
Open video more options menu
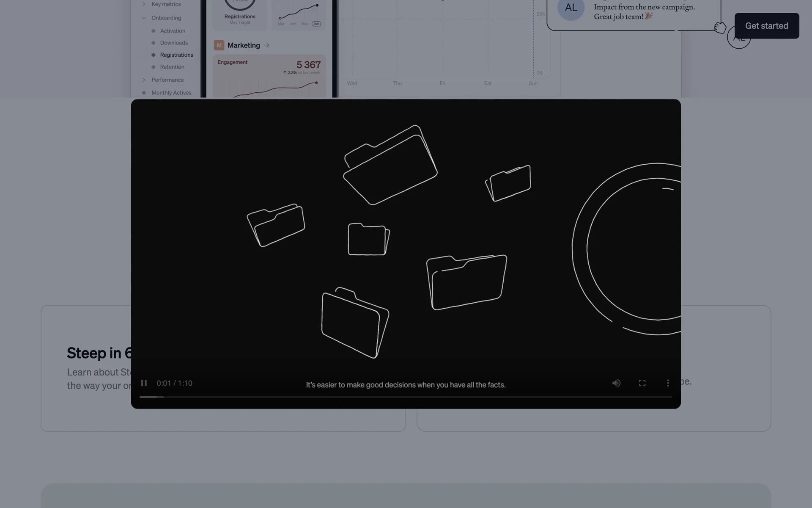(668, 383)
